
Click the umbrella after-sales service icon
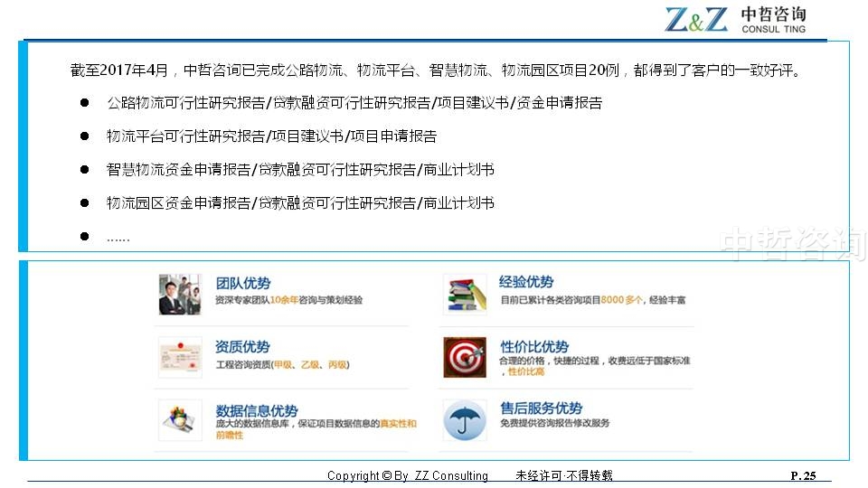pos(465,419)
